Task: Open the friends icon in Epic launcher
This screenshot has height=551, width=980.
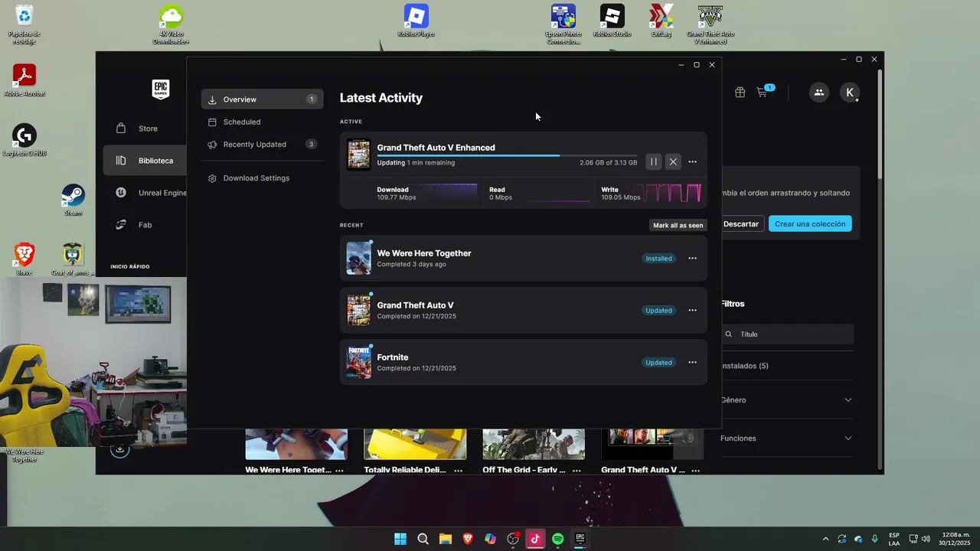Action: click(819, 93)
